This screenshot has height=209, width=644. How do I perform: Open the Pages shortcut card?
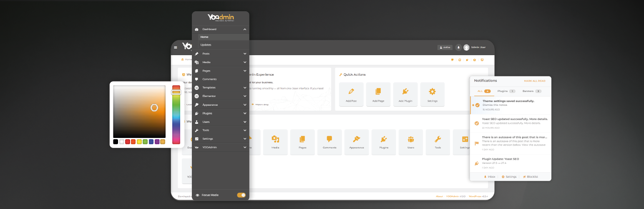point(302,142)
